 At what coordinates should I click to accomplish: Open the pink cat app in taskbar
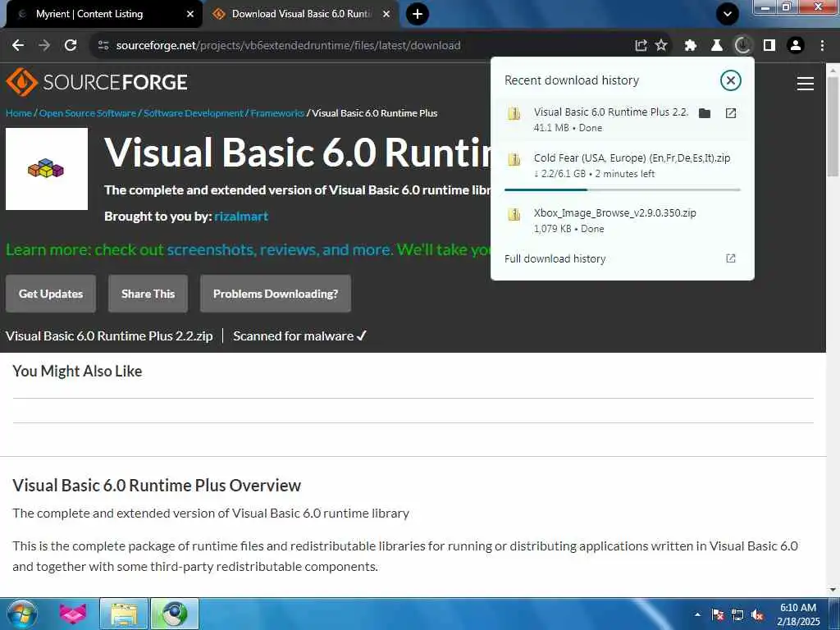[x=73, y=614]
